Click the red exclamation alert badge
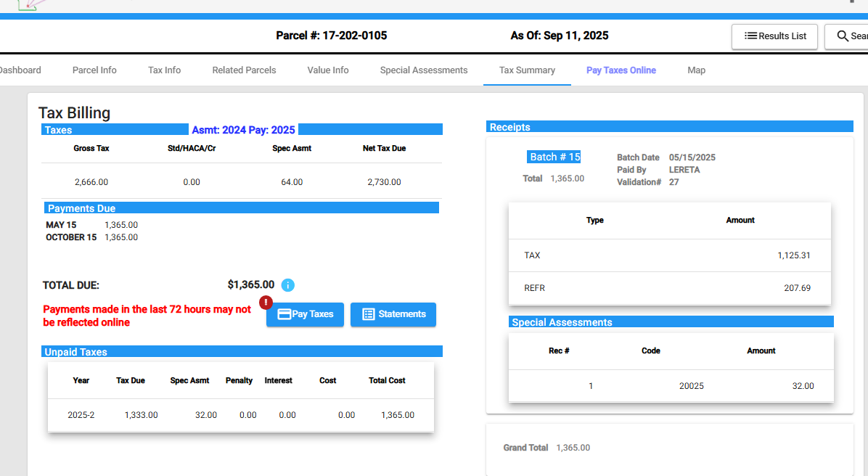This screenshot has width=868, height=476. [x=266, y=303]
